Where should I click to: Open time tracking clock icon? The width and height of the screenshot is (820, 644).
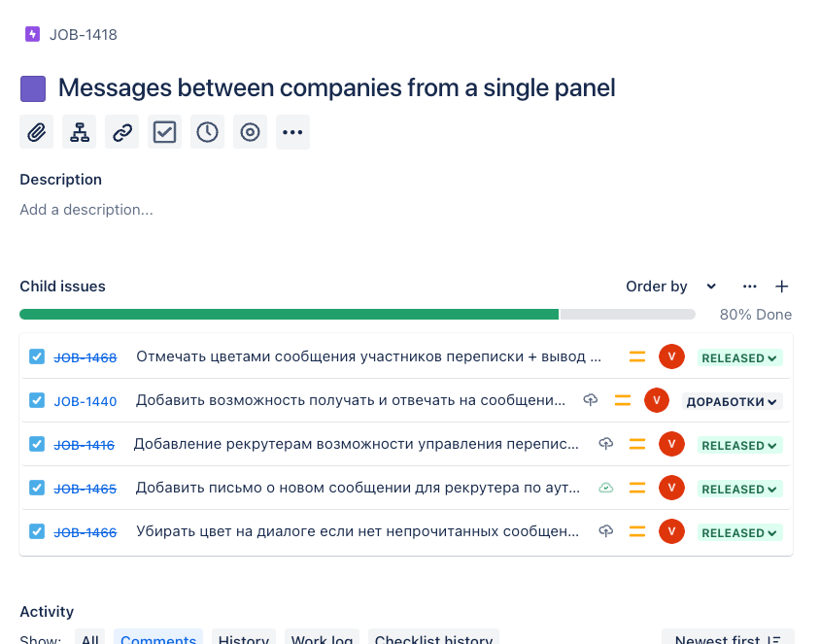coord(208,132)
